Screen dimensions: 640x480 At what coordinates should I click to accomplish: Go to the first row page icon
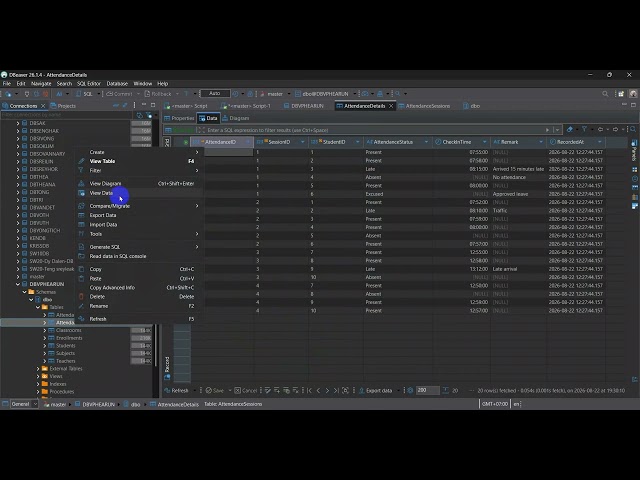[309, 391]
